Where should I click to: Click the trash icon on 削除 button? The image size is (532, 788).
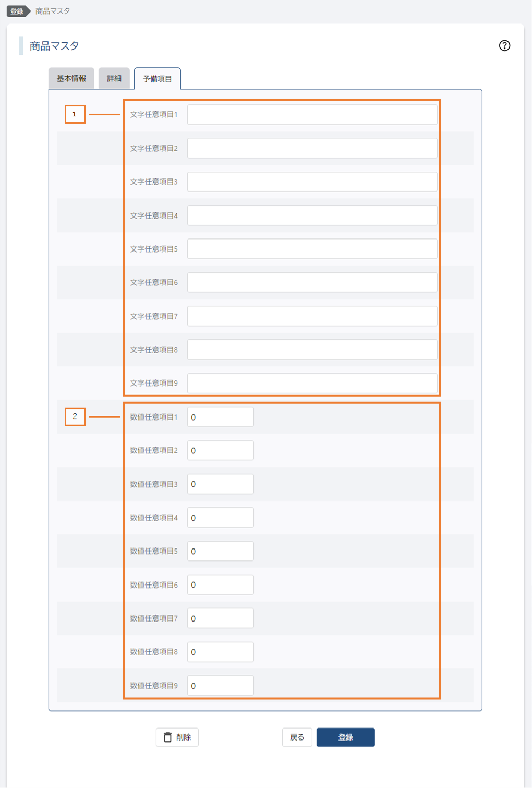pyautogui.click(x=168, y=737)
